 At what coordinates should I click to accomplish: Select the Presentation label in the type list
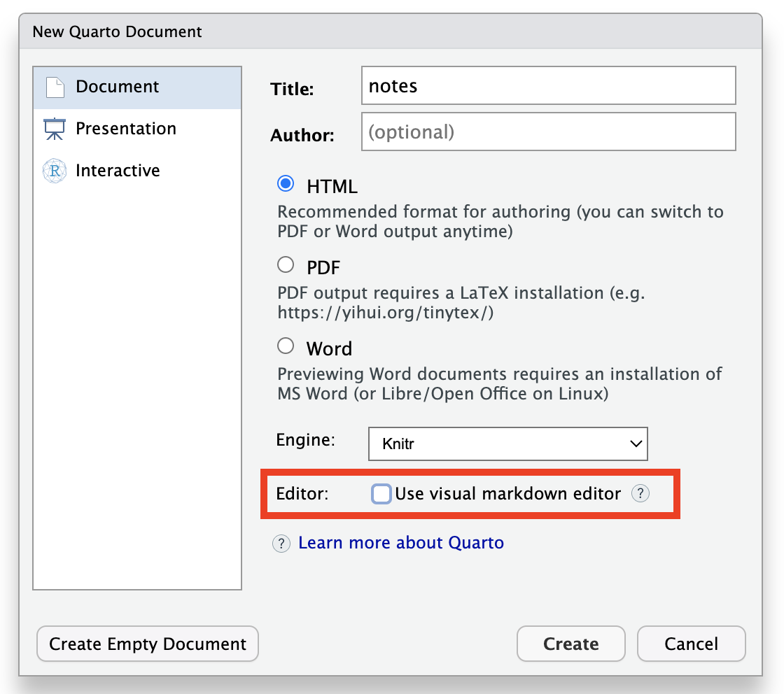click(126, 129)
